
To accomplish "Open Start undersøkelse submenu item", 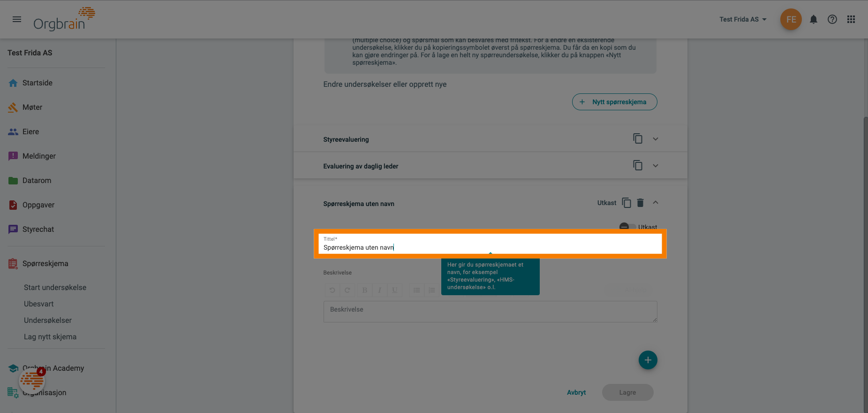I will pos(55,287).
